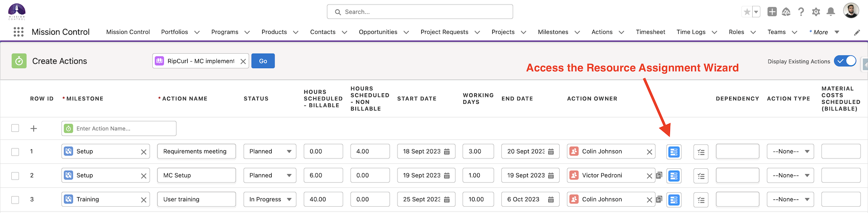Open Resource Assignment Wizard for Requirements meeting
Image resolution: width=868 pixels, height=213 pixels.
point(674,152)
